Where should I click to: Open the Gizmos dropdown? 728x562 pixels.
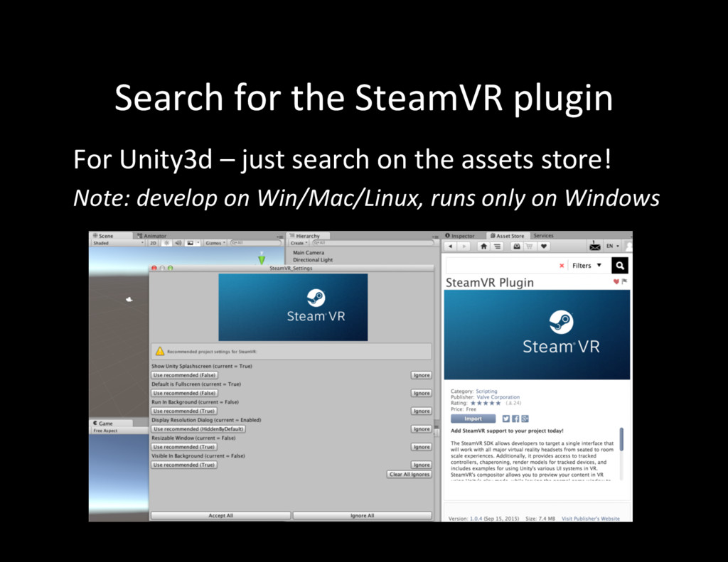[x=215, y=243]
